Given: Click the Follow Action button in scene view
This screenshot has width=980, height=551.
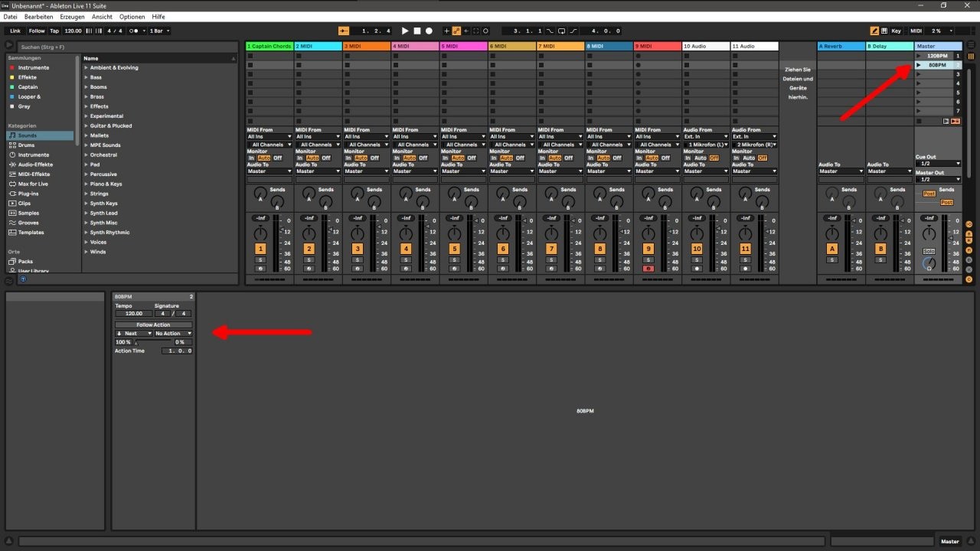Looking at the screenshot, I should pos(153,324).
